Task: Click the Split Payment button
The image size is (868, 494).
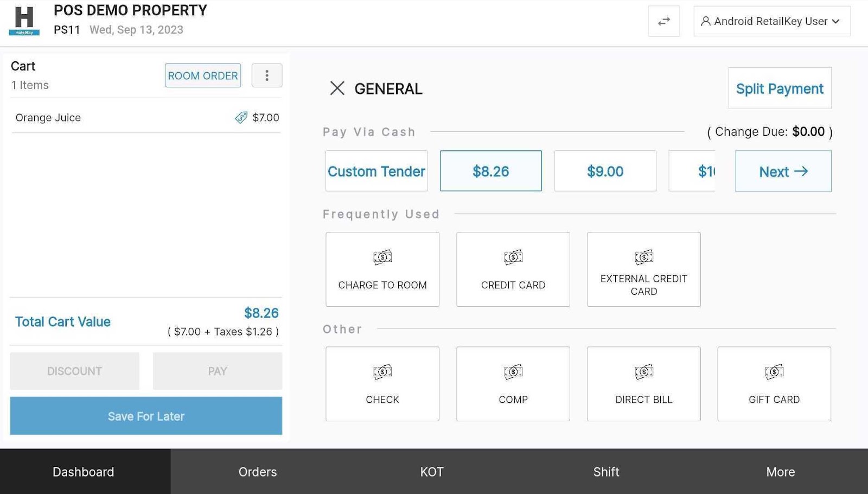Action: (x=779, y=88)
